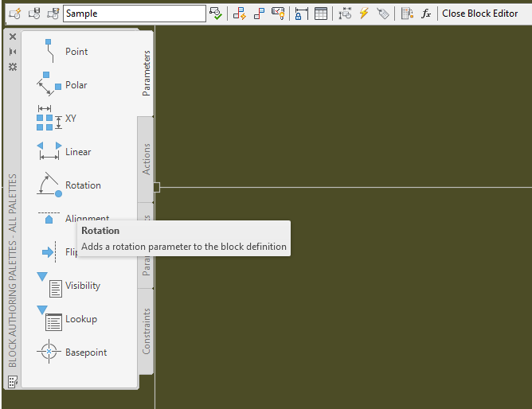
Task: Click the Edit Block icon in toolbar
Action: [x=15, y=14]
